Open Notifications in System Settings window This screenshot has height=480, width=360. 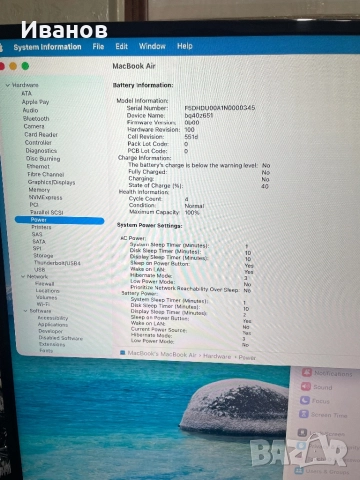(327, 373)
